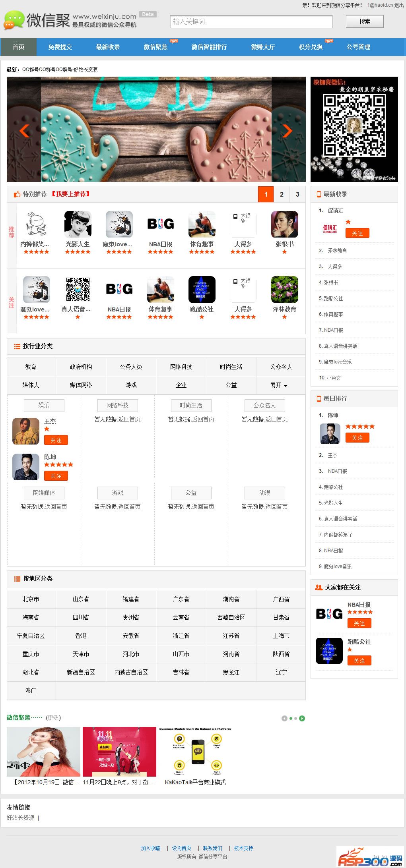Open the 跑酷公社 icon in 关注 row
The image size is (406, 868).
[x=202, y=290]
